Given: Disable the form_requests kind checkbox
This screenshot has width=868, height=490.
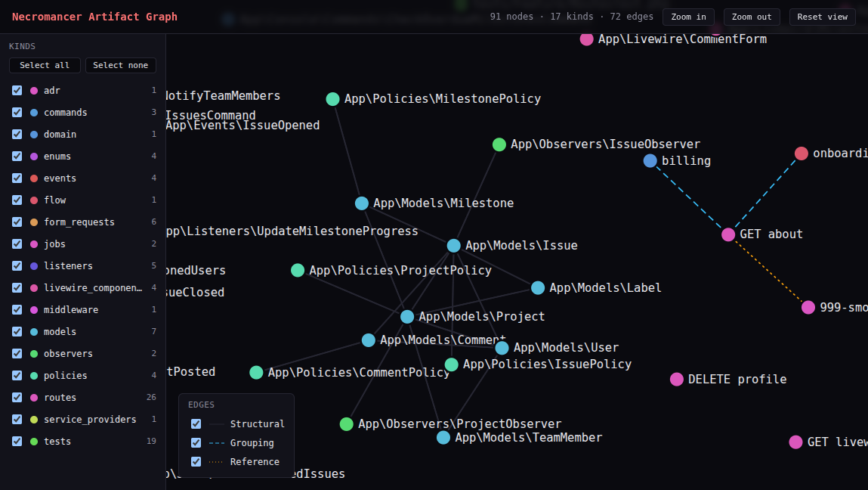Looking at the screenshot, I should (17, 222).
